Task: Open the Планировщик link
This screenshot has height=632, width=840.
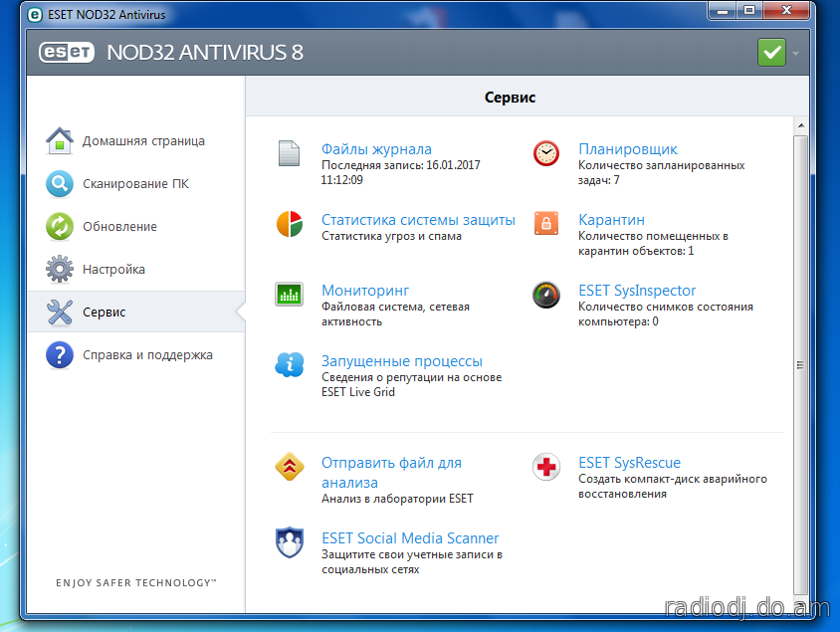Action: click(x=627, y=149)
